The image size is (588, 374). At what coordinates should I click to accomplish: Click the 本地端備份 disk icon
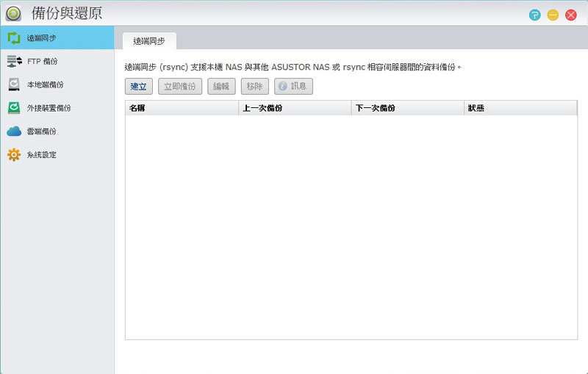(x=14, y=84)
